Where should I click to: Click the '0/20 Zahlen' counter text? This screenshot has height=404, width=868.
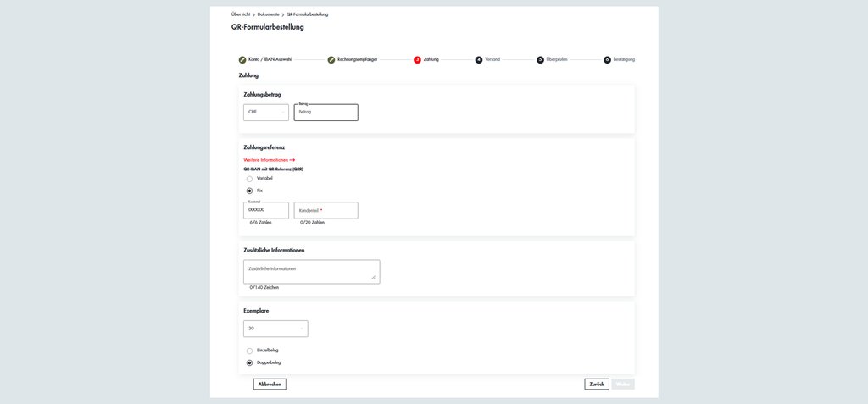312,223
